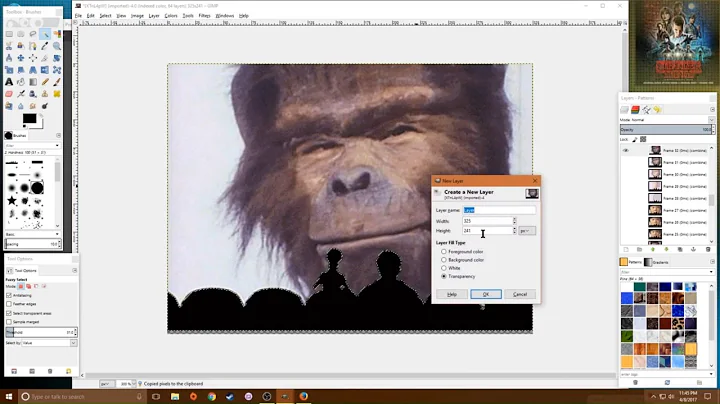Select the Select by Color tool
This screenshot has height=404, width=720.
tap(57, 34)
